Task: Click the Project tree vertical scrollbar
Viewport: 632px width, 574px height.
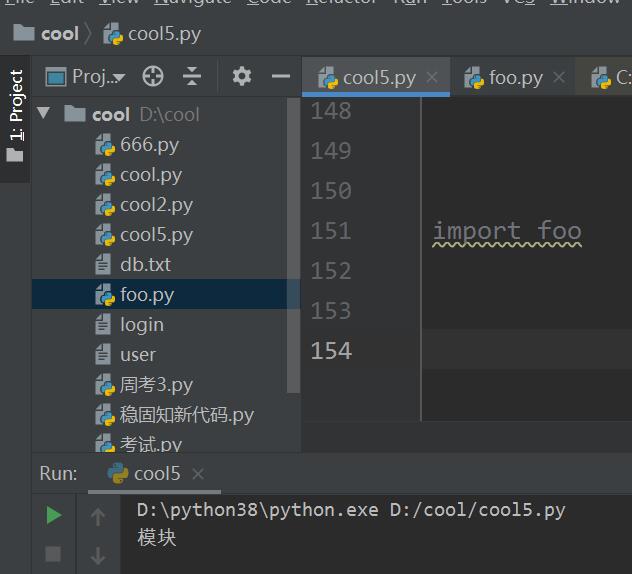Action: tap(293, 245)
